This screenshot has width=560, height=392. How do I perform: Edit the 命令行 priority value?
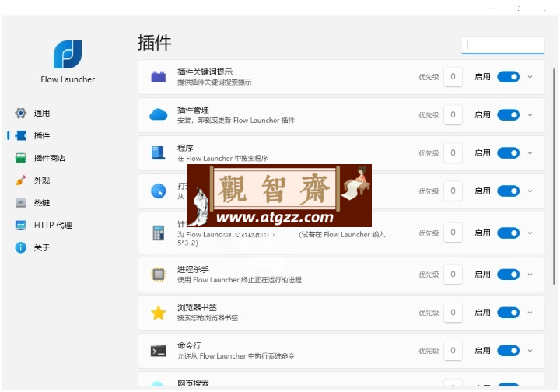tap(453, 351)
